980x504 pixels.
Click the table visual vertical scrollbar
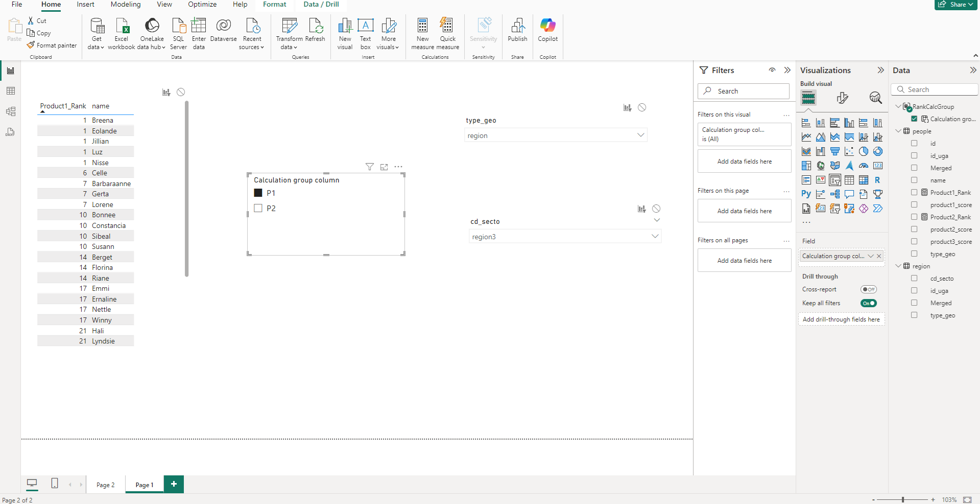[x=187, y=189]
